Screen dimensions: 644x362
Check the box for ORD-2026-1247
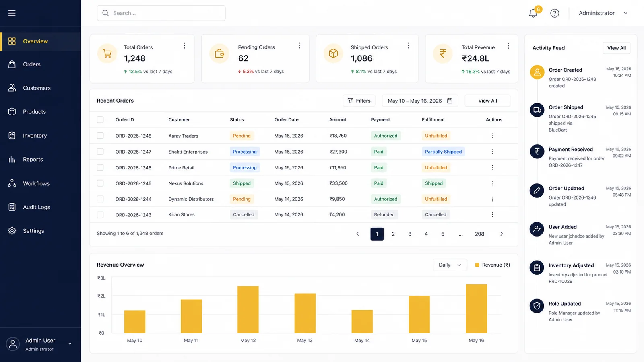(100, 152)
